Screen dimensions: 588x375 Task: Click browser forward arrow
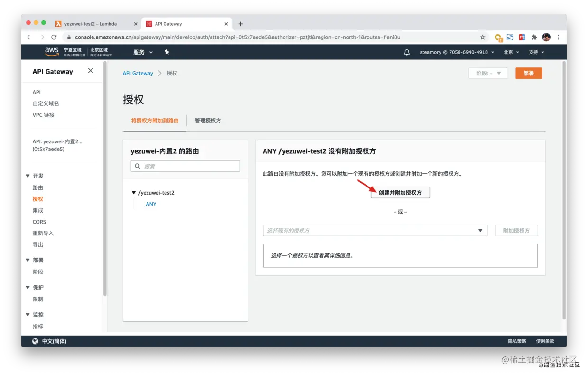42,37
